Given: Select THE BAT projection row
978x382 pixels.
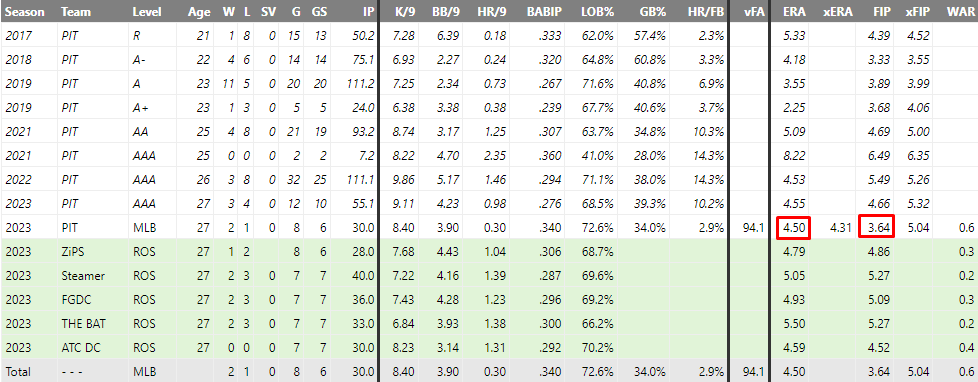Looking at the screenshot, I should click(489, 323).
